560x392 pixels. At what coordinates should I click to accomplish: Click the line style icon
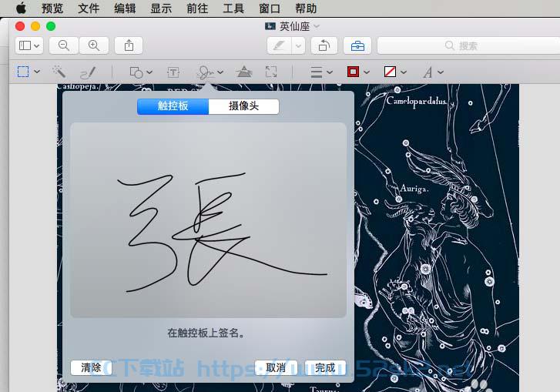tap(316, 72)
